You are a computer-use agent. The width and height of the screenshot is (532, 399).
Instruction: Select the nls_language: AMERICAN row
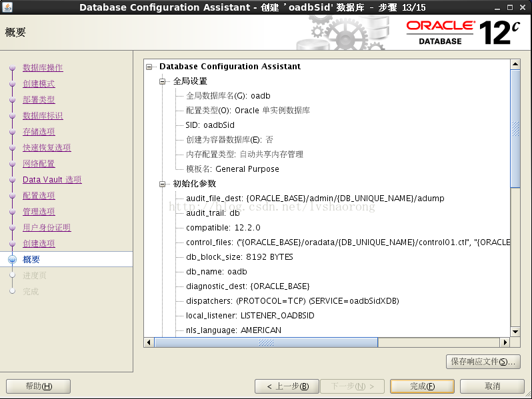233,330
